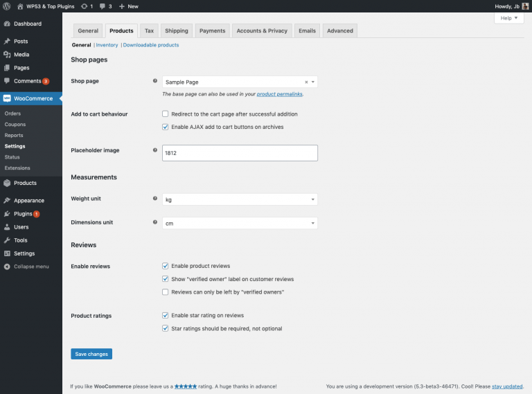The image size is (532, 394).
Task: Uncheck Enable AJAX add to cart buttons
Action: [166, 127]
